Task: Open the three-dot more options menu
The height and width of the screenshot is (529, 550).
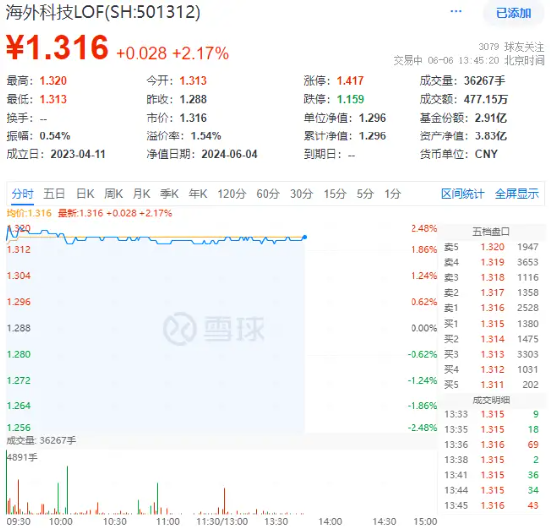Action: [x=456, y=12]
